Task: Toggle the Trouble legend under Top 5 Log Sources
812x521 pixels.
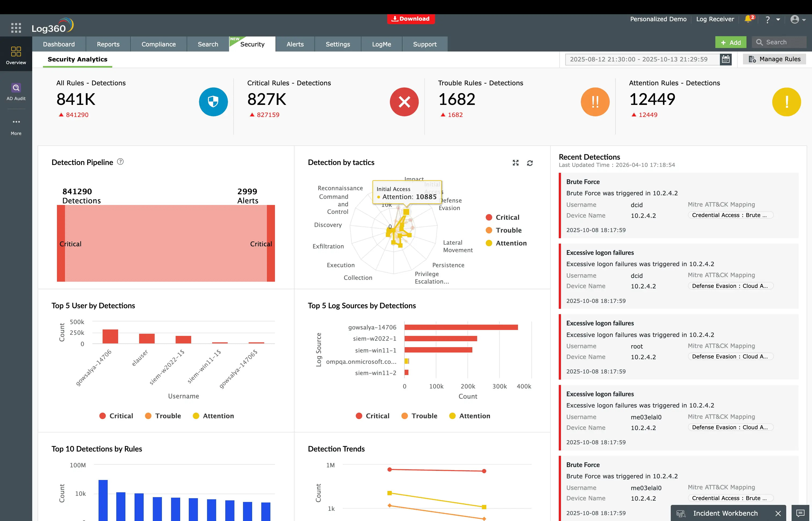Action: pos(419,416)
